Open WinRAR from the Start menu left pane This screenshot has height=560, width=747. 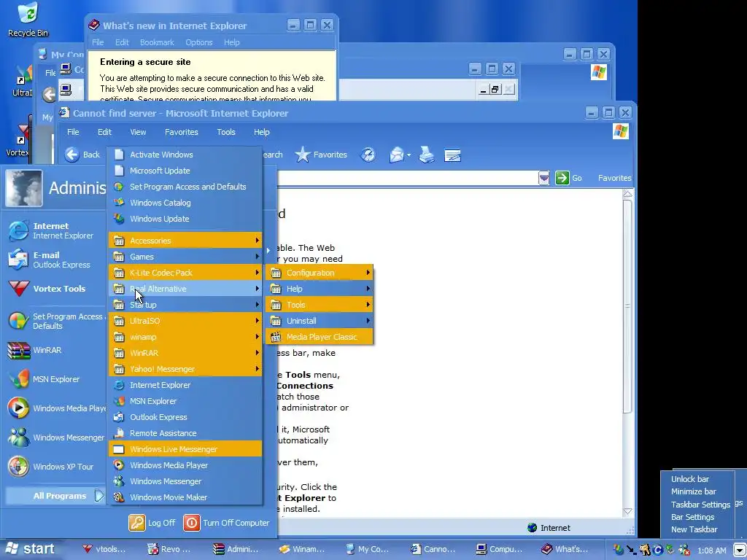[55, 350]
